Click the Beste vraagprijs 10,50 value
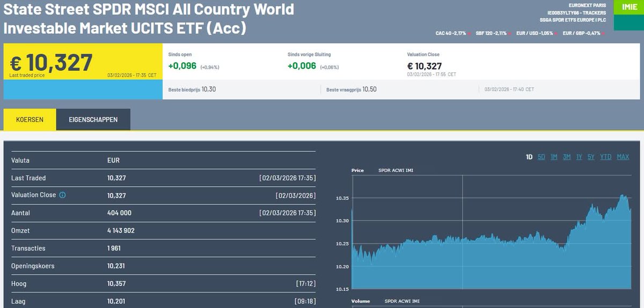Viewport: 644px width, 308px height. pos(369,90)
